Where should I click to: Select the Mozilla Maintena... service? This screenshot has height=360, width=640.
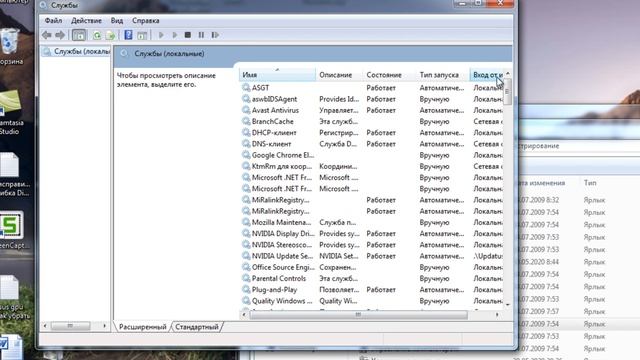(281, 222)
